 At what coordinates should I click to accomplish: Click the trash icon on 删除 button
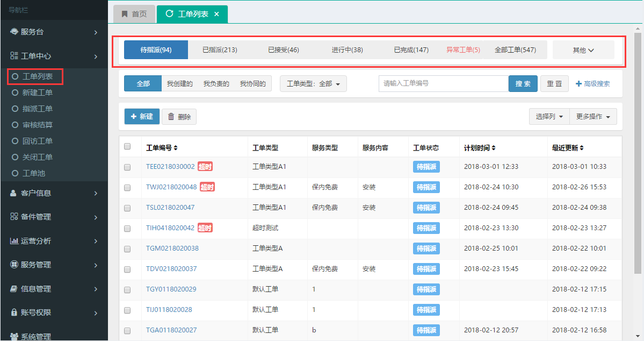171,117
